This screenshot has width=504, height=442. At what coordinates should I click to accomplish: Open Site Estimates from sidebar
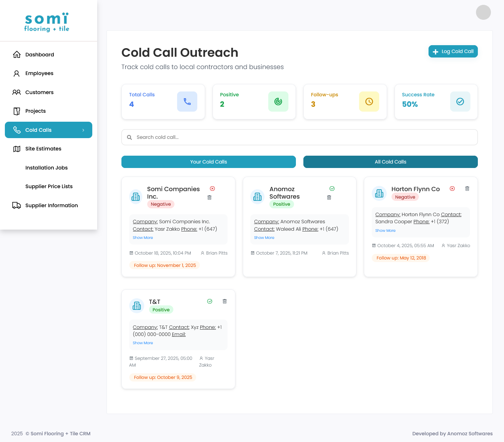coord(43,149)
